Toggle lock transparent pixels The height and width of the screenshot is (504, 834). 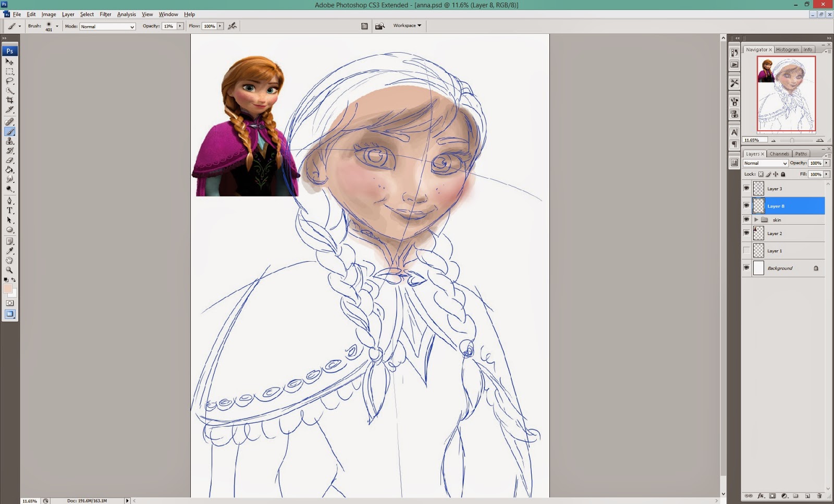click(761, 174)
